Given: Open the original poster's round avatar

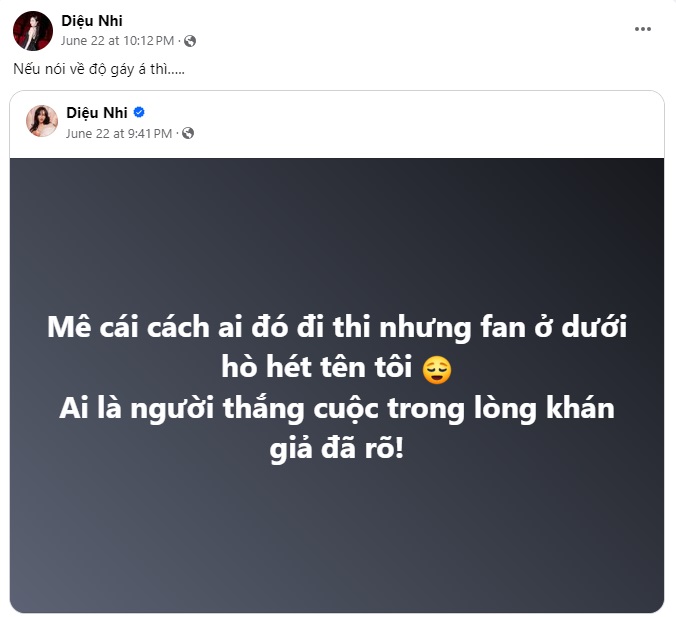Looking at the screenshot, I should coord(42,121).
